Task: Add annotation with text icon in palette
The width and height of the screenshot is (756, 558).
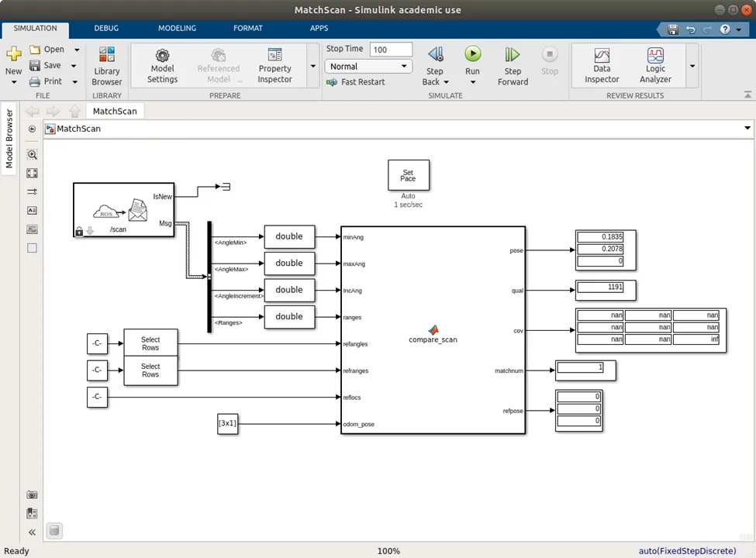Action: point(32,211)
